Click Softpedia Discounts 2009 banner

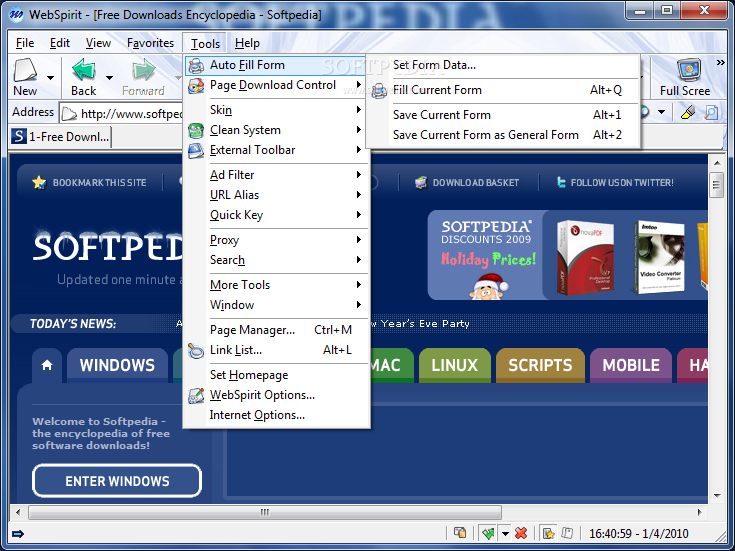click(486, 255)
